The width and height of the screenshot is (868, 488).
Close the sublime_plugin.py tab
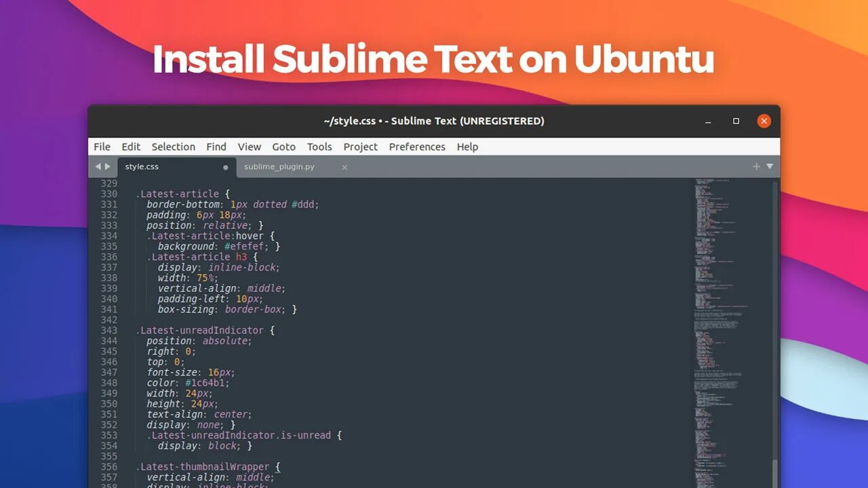(x=344, y=167)
